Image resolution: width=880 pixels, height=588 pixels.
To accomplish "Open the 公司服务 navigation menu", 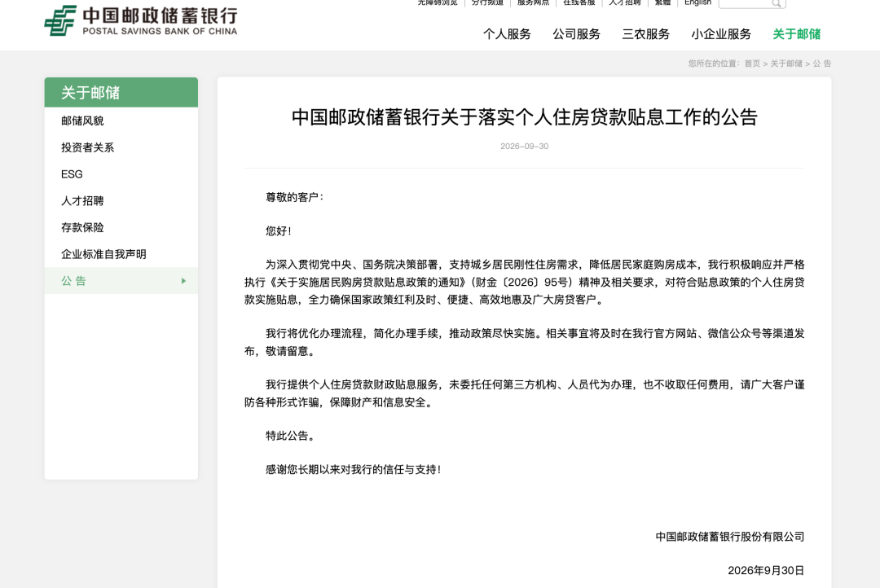I will click(576, 34).
